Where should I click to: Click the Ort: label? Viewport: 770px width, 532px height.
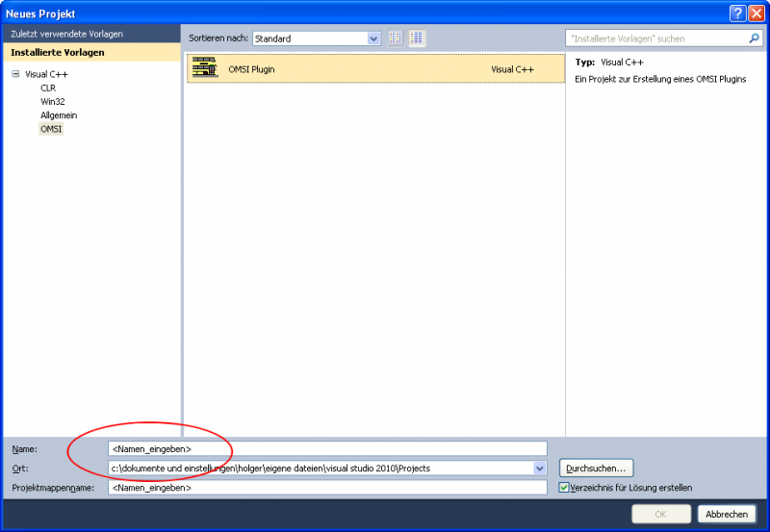[x=20, y=469]
